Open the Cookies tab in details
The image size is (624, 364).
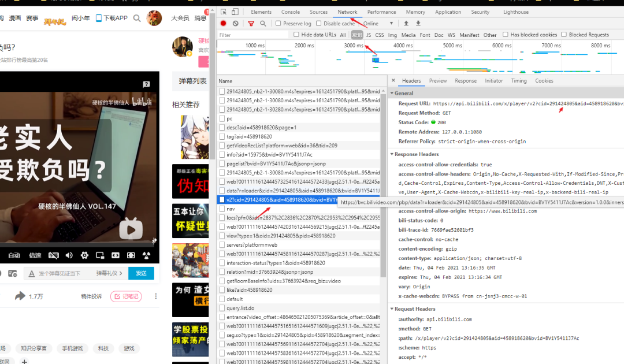544,81
